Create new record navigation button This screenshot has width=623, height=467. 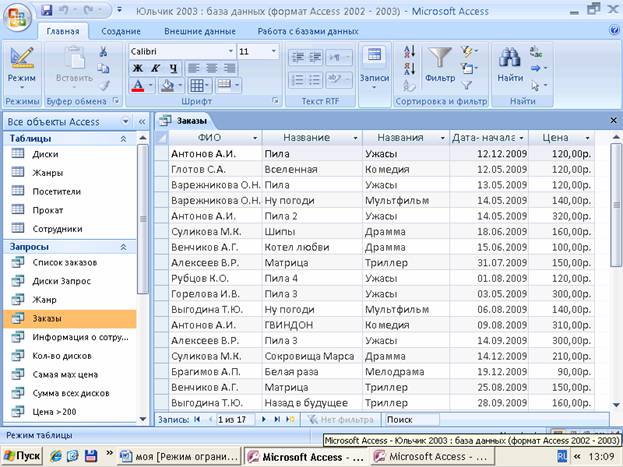pyautogui.click(x=290, y=419)
